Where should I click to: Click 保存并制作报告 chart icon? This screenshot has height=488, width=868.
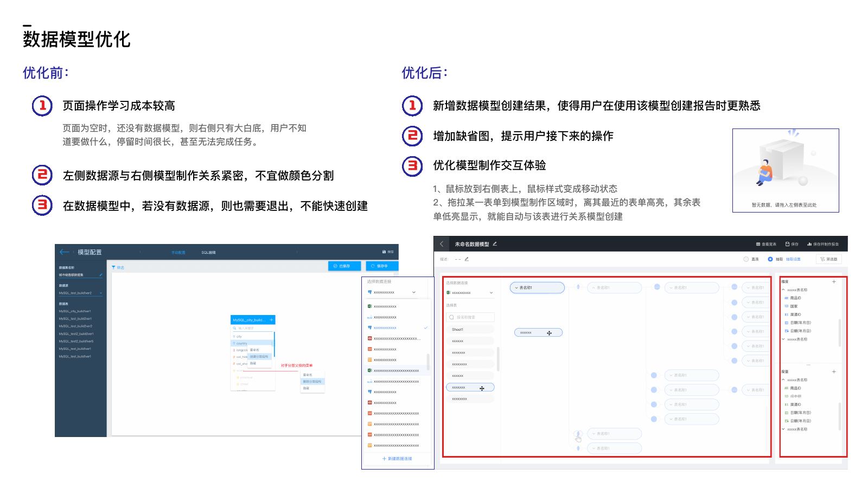pyautogui.click(x=809, y=244)
